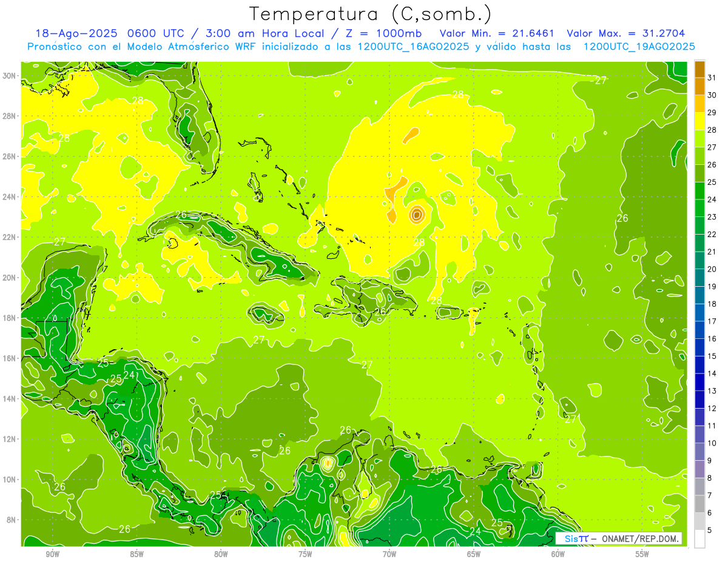Click the colorbar label "30"
The width and height of the screenshot is (728, 562).
pyautogui.click(x=712, y=95)
